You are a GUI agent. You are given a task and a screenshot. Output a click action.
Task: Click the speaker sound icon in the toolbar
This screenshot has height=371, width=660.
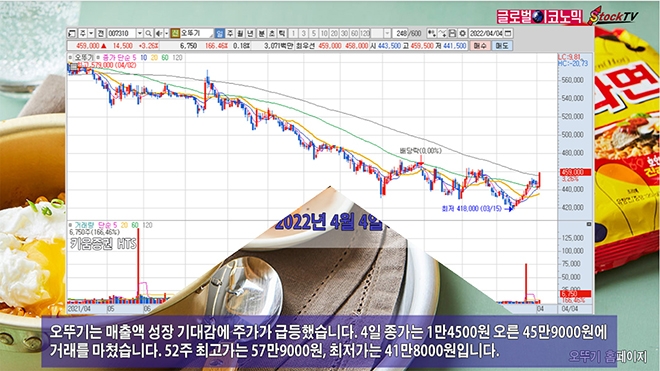(x=159, y=33)
